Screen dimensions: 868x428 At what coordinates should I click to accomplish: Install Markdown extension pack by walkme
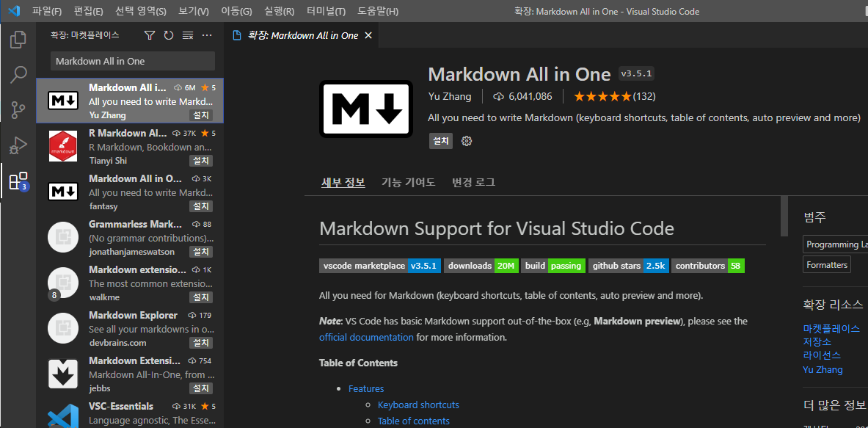point(200,297)
